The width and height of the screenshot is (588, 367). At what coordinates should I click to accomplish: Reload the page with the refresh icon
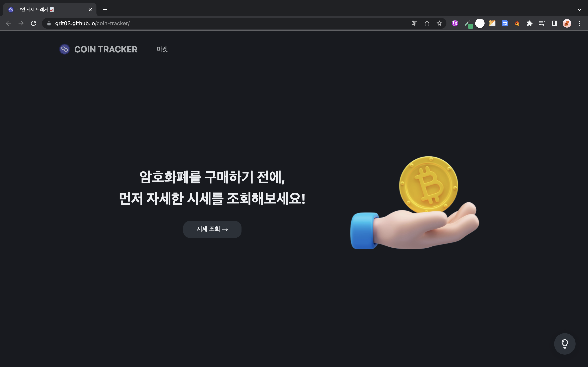tap(33, 23)
